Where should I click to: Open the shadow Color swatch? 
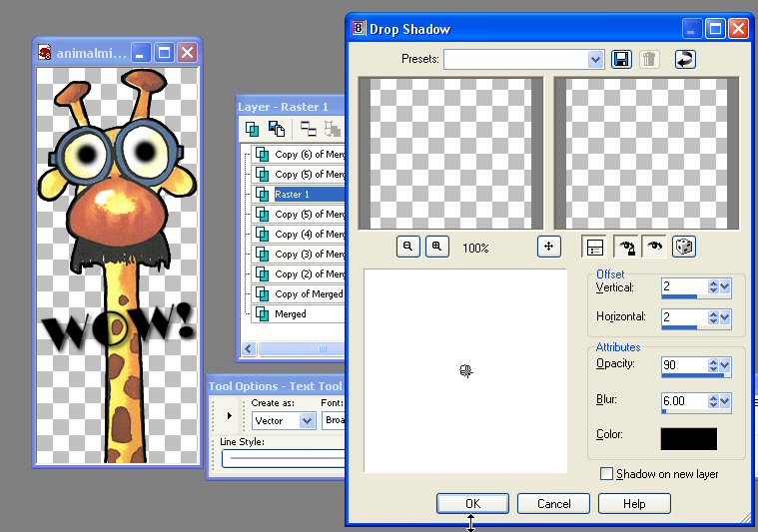point(689,439)
